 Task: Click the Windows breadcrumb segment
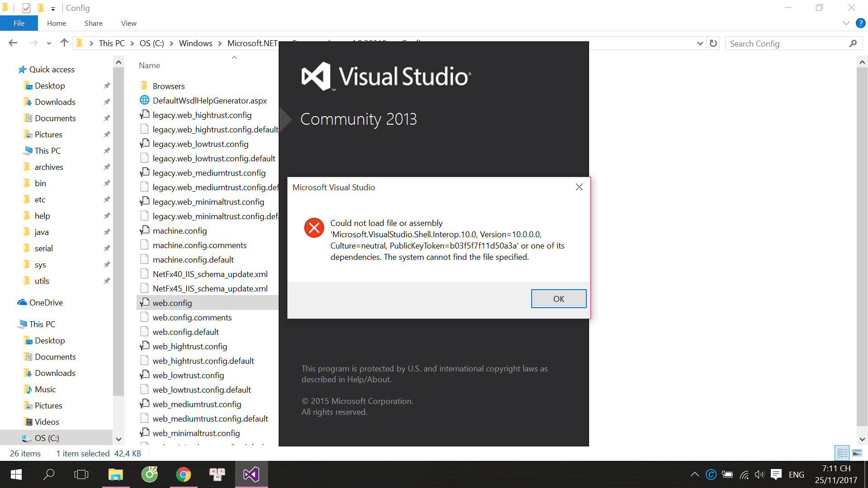pyautogui.click(x=196, y=43)
